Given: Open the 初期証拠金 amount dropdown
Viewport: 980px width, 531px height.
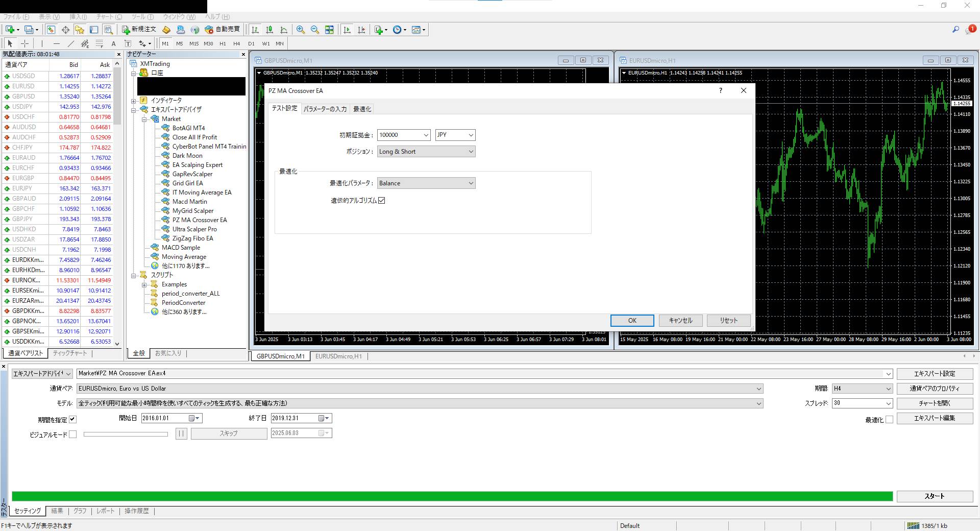Looking at the screenshot, I should click(426, 135).
